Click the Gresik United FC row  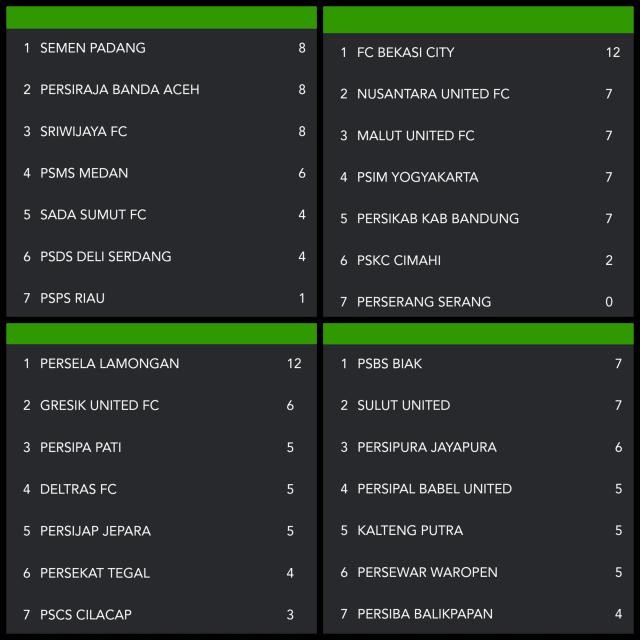click(161, 405)
